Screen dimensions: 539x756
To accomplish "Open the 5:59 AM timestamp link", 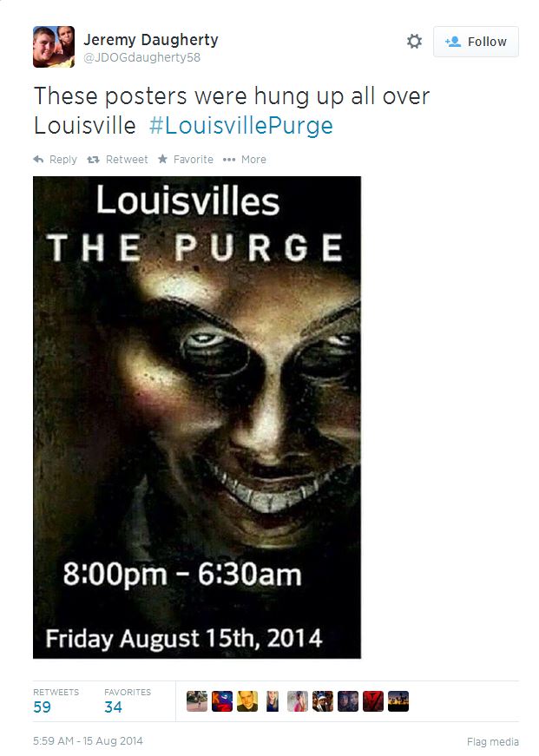I will click(88, 740).
